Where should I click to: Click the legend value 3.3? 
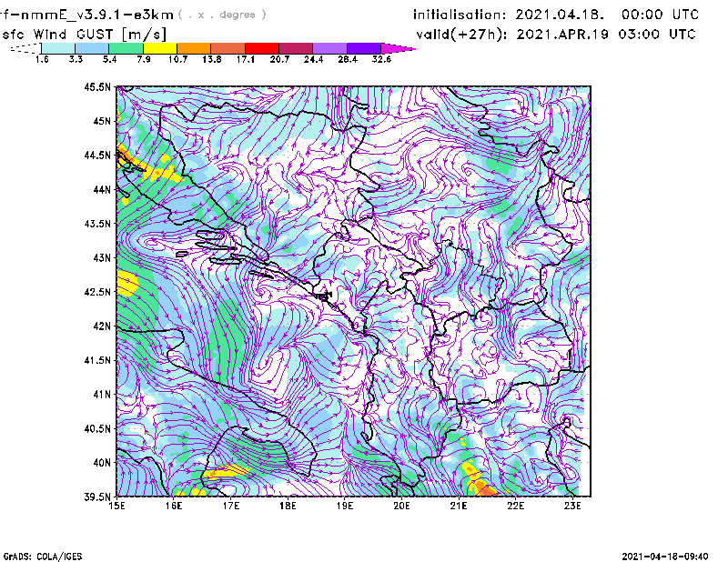pyautogui.click(x=76, y=59)
